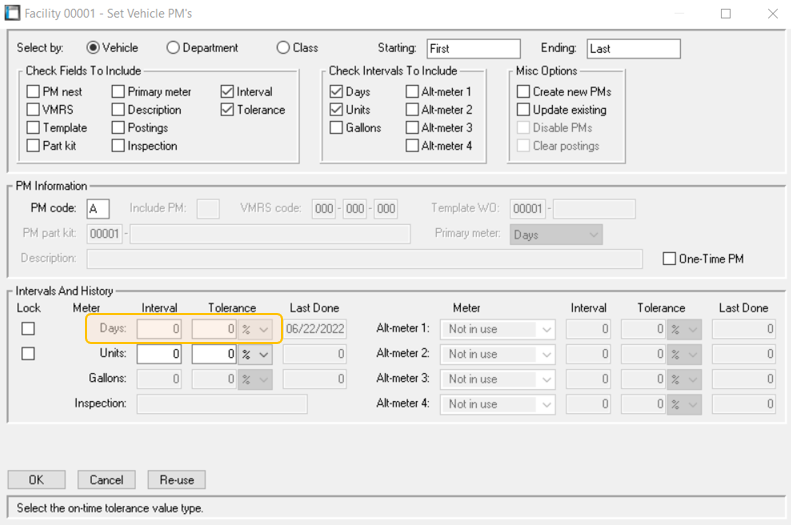This screenshot has height=525, width=791.
Task: Close the Set Vehicle PM's dialog
Action: tap(772, 13)
